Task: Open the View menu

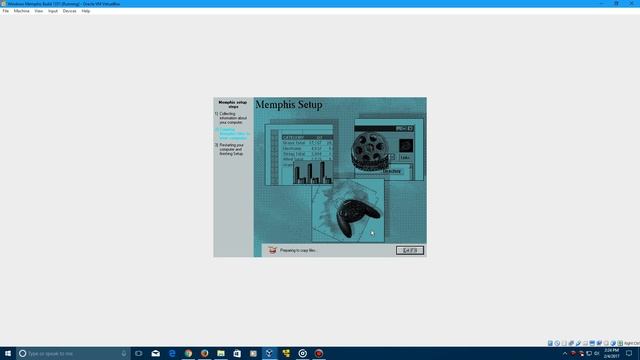Action: point(39,11)
